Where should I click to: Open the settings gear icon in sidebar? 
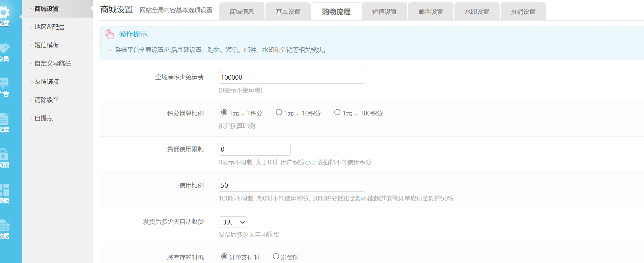point(4,13)
